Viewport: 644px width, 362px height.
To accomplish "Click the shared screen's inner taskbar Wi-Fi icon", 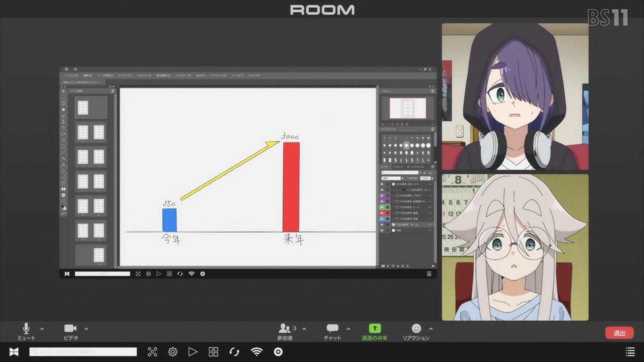I will point(191,274).
